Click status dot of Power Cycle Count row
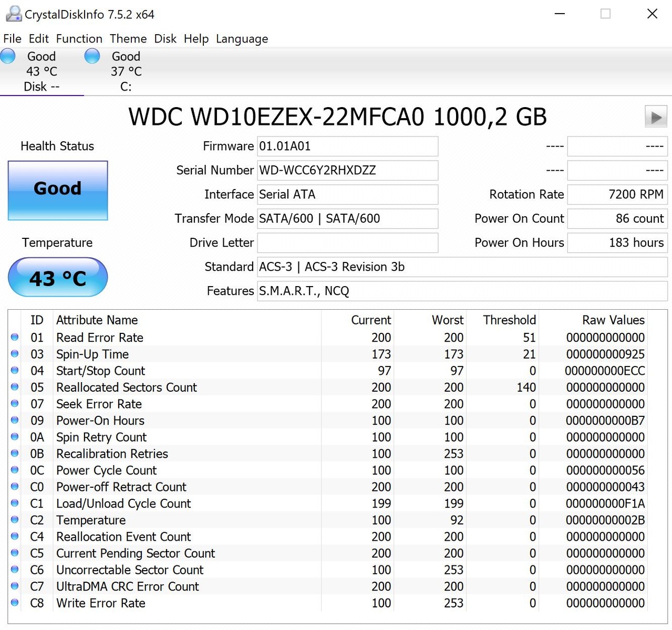Viewport: 672px width, 630px height. 15,470
